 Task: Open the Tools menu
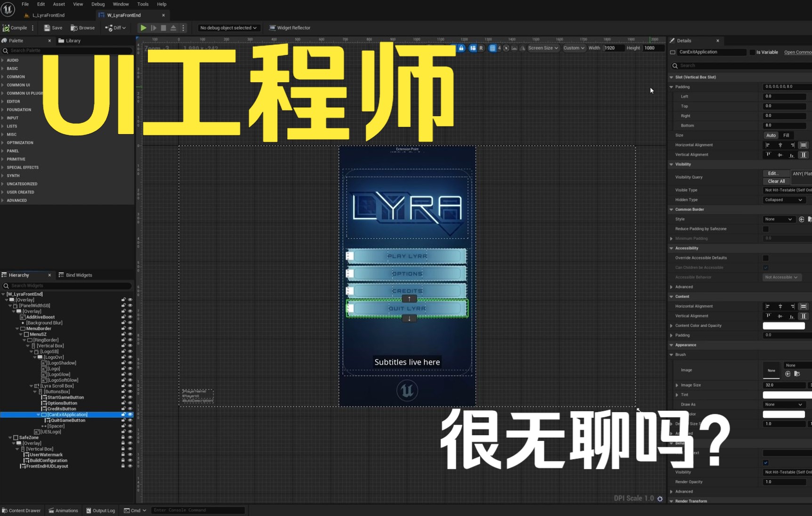point(143,4)
